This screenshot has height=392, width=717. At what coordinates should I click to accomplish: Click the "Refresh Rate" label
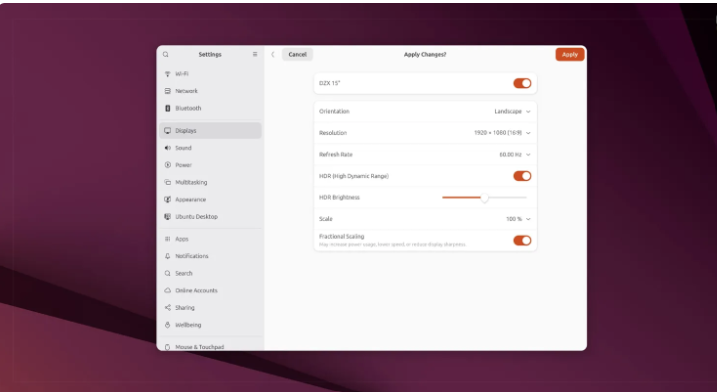(x=336, y=155)
